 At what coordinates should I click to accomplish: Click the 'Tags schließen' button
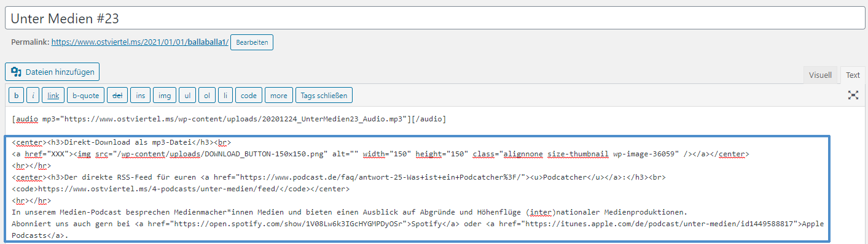pos(324,95)
